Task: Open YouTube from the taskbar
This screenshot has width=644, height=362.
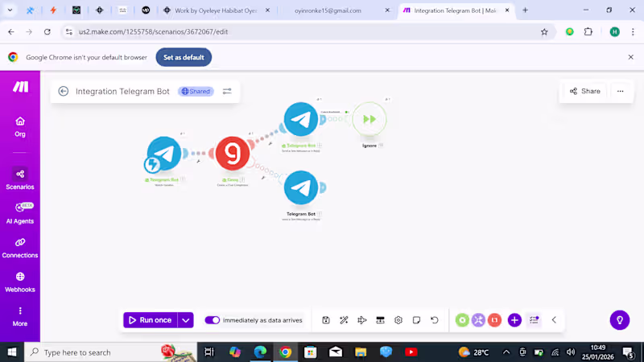Action: (411, 352)
